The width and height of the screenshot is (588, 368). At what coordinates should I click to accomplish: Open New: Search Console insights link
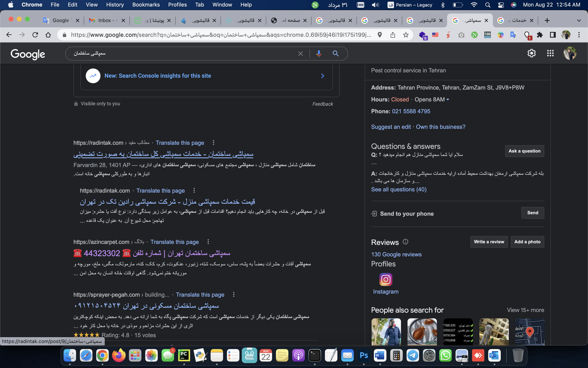(157, 76)
